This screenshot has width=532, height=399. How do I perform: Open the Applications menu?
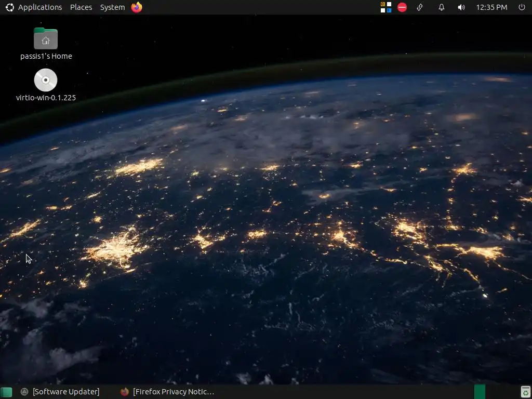pyautogui.click(x=39, y=7)
